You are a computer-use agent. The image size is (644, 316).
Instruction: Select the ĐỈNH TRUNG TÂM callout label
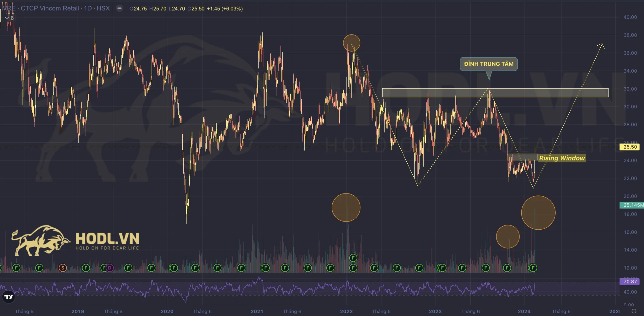[x=488, y=64]
